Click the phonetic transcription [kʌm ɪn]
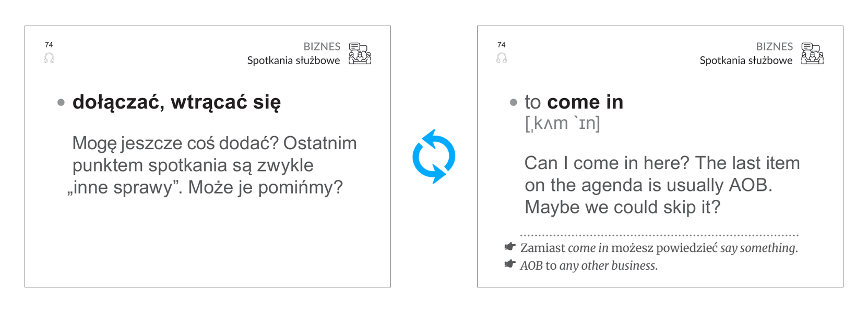 562,123
